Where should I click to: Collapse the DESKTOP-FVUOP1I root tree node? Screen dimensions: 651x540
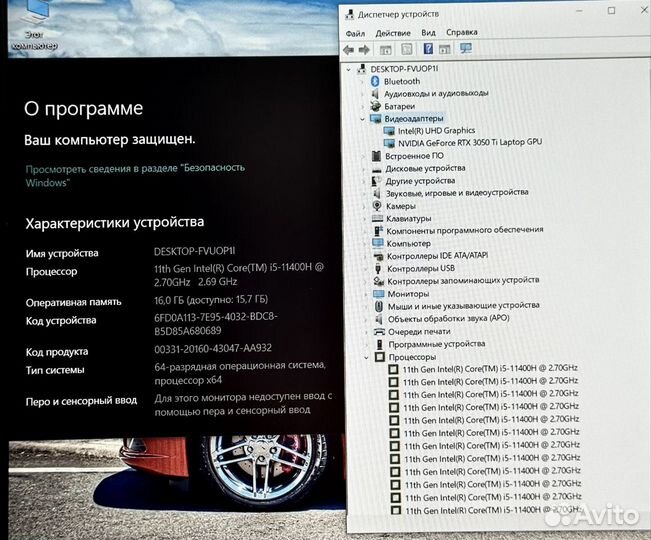click(349, 69)
